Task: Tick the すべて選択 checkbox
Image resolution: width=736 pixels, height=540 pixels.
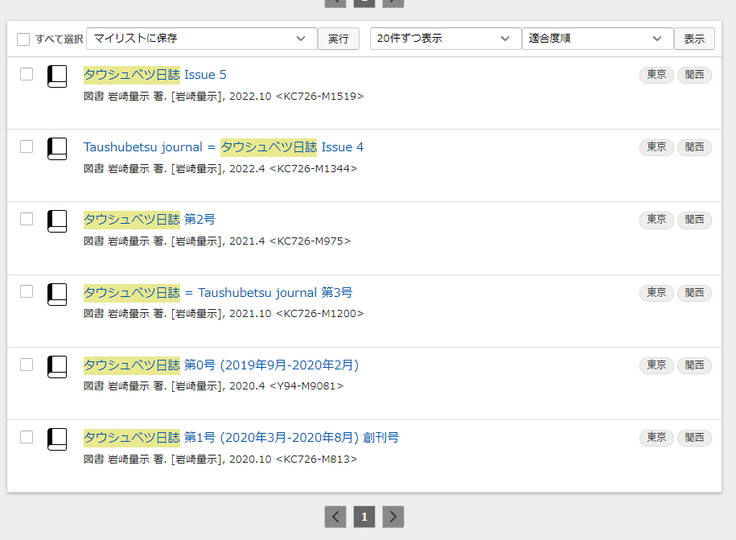Action: [x=23, y=40]
